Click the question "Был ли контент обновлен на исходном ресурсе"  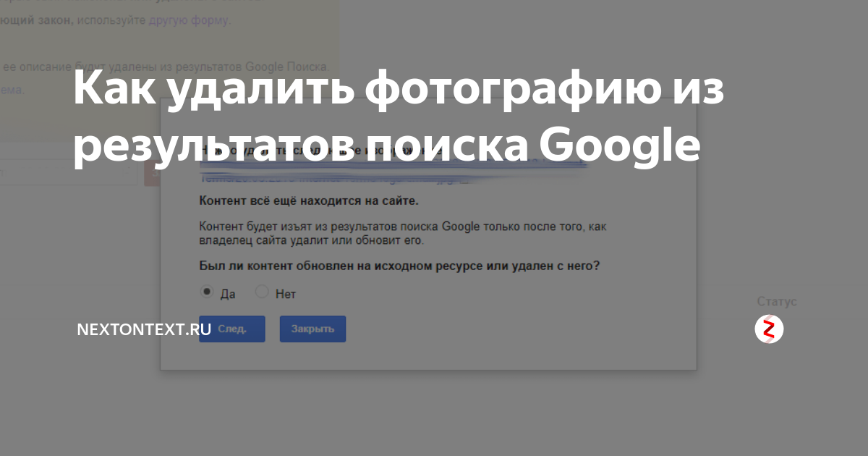pyautogui.click(x=399, y=266)
